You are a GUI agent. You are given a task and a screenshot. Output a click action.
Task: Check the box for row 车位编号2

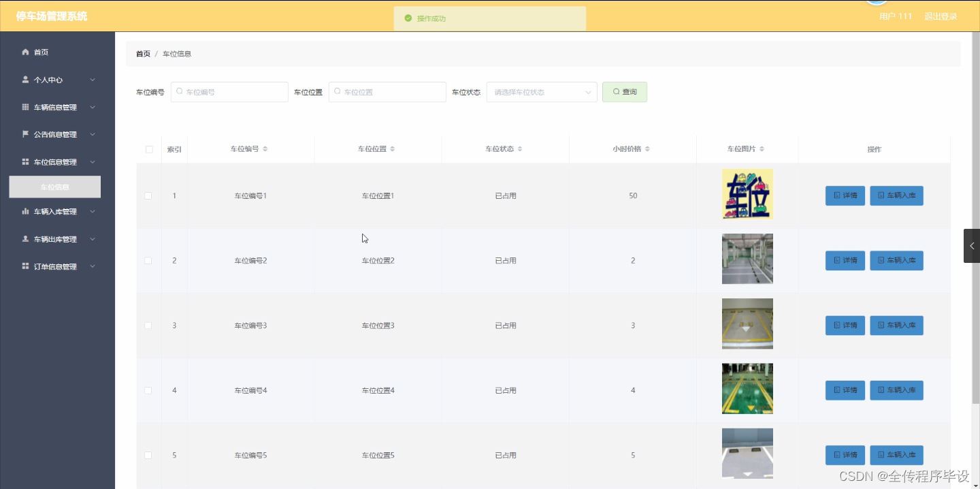148,261
